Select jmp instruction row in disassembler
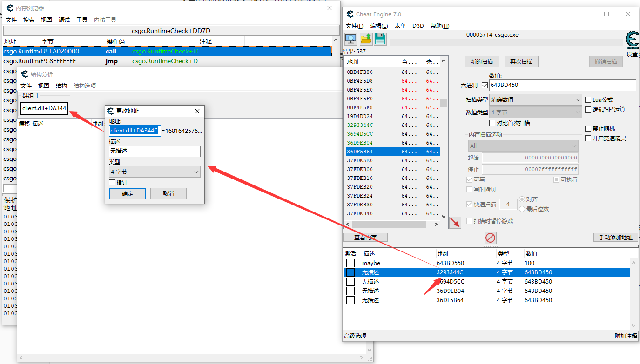Screen dimensions: 640x364 tap(168, 61)
